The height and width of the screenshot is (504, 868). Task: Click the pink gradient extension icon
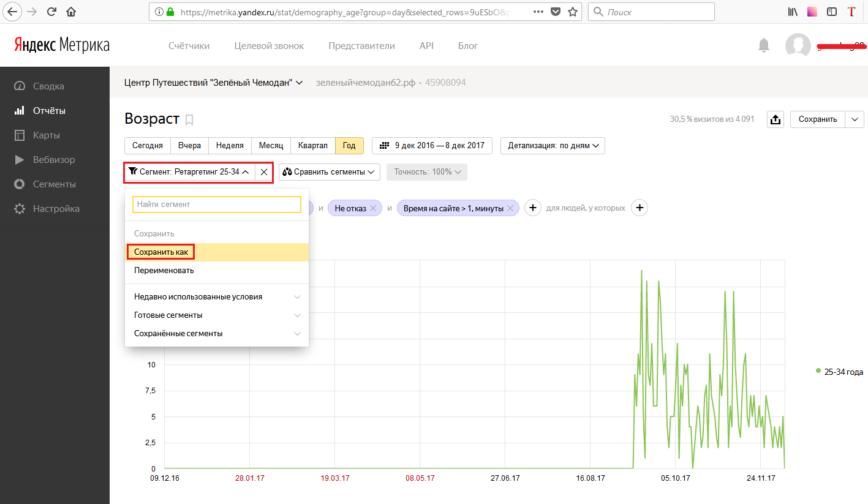pyautogui.click(x=812, y=12)
